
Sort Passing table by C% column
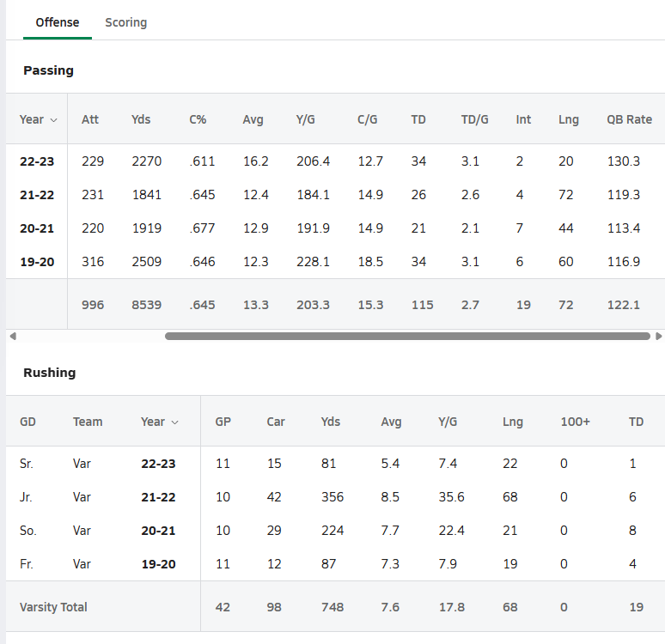[x=198, y=119]
